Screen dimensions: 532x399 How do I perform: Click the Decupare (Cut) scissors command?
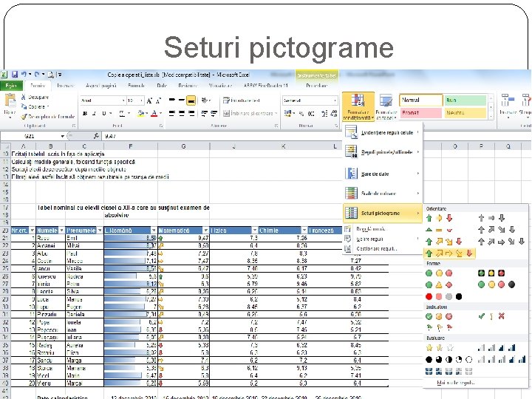tap(35, 97)
